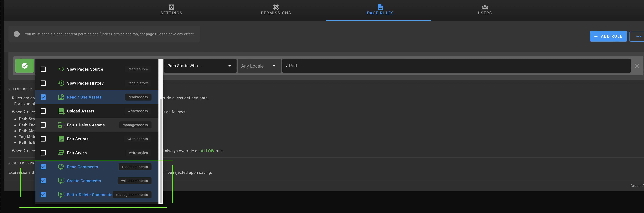Enable the Upload Assets permission
This screenshot has height=213, width=644.
pos(43,111)
